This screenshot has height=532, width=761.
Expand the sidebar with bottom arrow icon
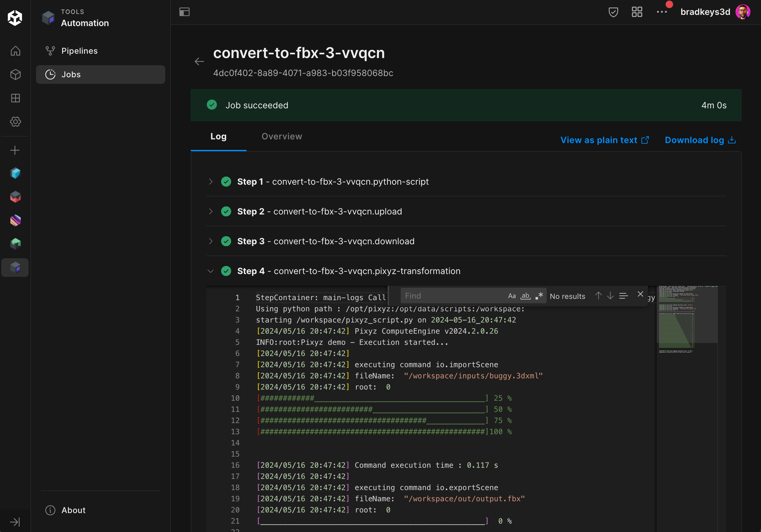(15, 522)
